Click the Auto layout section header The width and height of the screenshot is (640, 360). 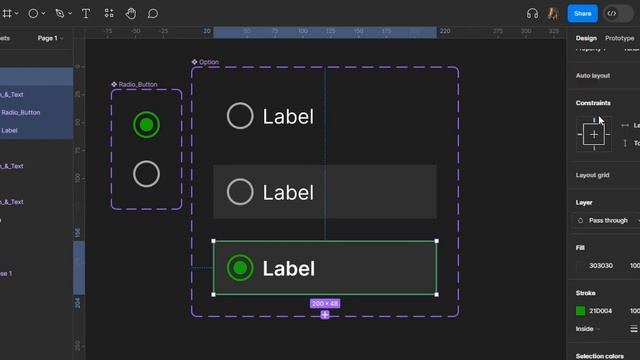593,76
